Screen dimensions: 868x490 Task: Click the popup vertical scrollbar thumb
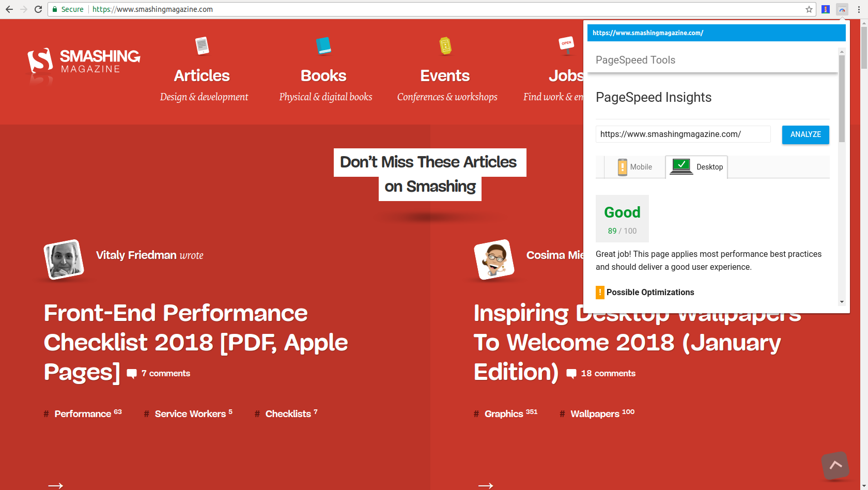tap(842, 98)
